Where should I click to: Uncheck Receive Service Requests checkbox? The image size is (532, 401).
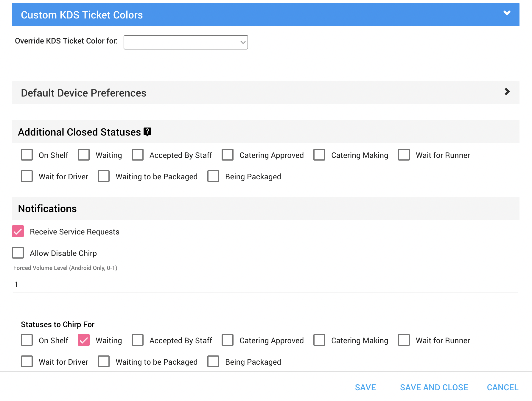[18, 231]
